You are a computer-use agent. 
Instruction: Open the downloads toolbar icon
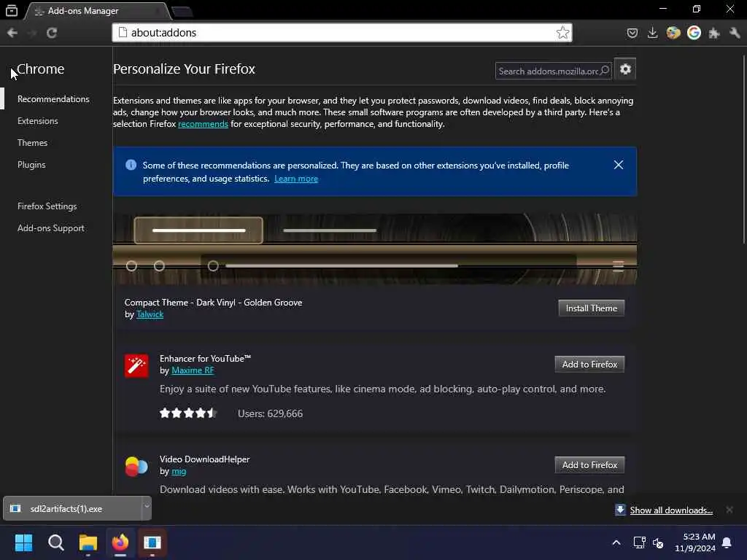[x=653, y=33]
